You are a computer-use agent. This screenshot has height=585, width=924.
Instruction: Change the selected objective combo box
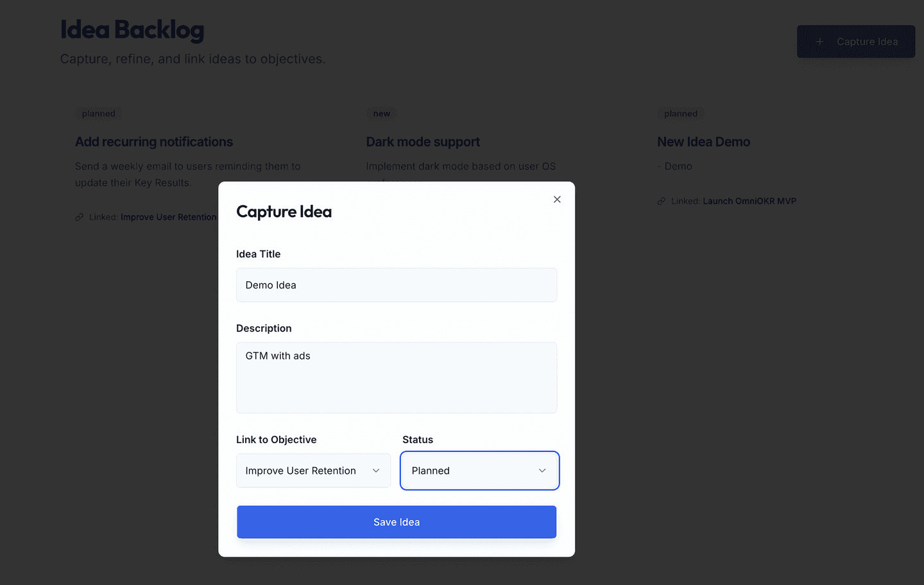(x=313, y=471)
